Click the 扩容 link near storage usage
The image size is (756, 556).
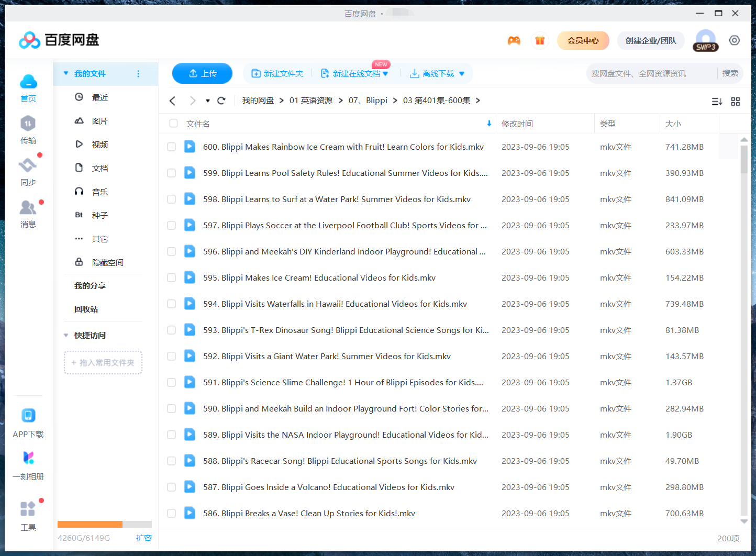click(x=143, y=538)
